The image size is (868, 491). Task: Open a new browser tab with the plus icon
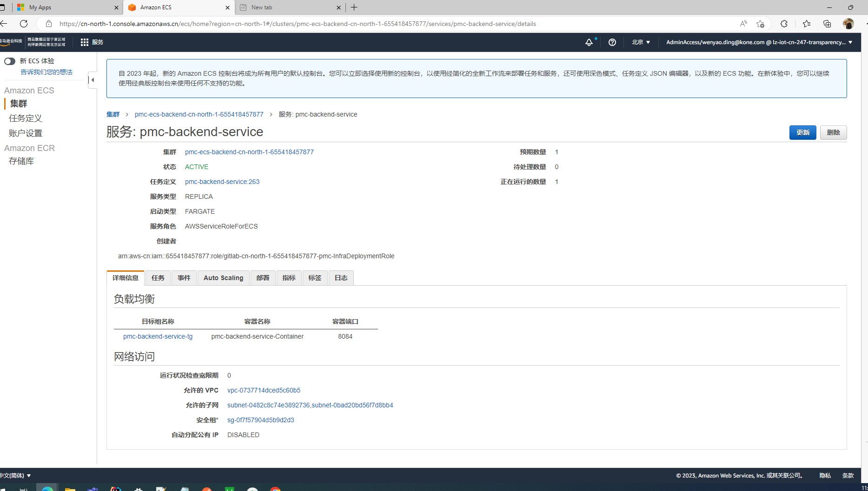tap(354, 7)
